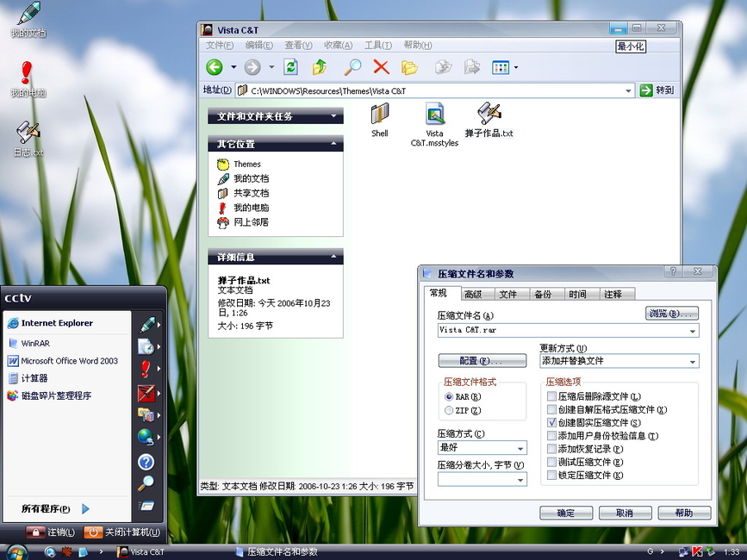Open 所有程序(P) in start menu

(x=55, y=508)
